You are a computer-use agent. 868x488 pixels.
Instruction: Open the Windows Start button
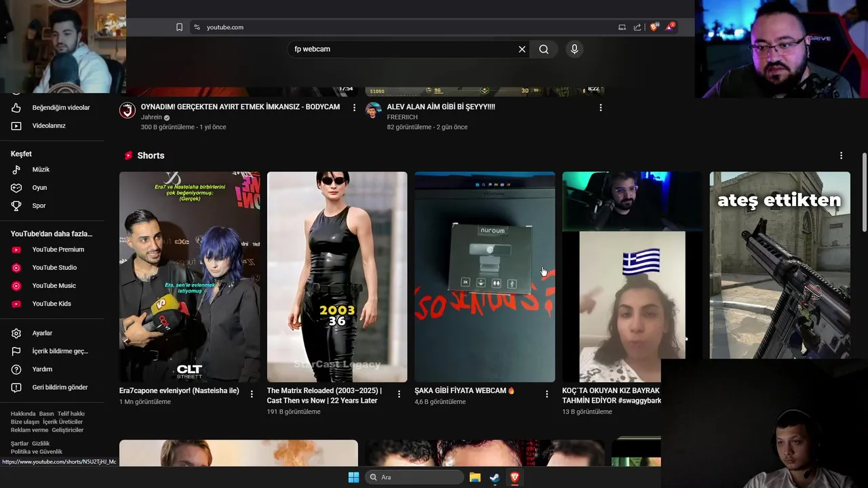(x=353, y=477)
